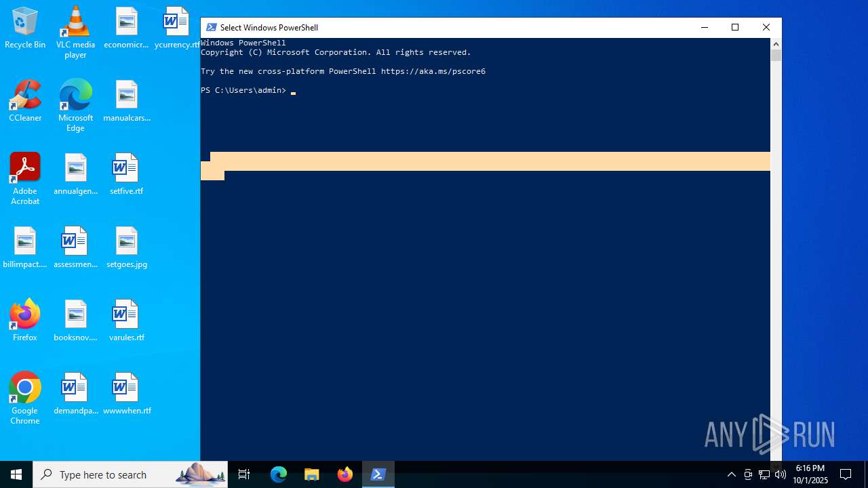
Task: Launch Firefox desktop shortcut
Action: pyautogui.click(x=25, y=321)
